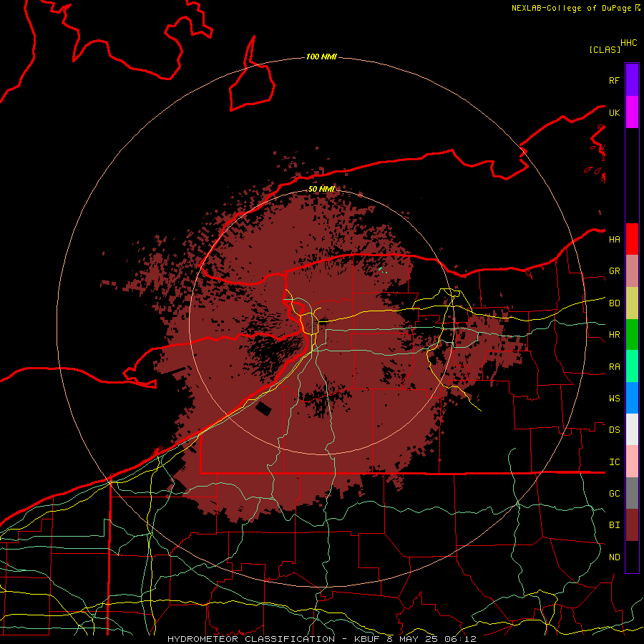Image resolution: width=644 pixels, height=644 pixels.
Task: Click the DS white legend swatch
Action: [632, 429]
